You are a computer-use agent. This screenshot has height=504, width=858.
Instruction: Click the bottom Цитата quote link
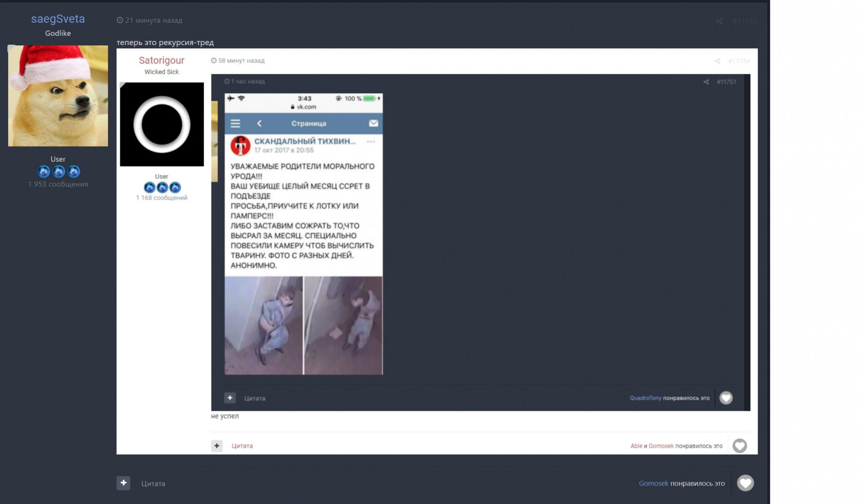pos(153,483)
